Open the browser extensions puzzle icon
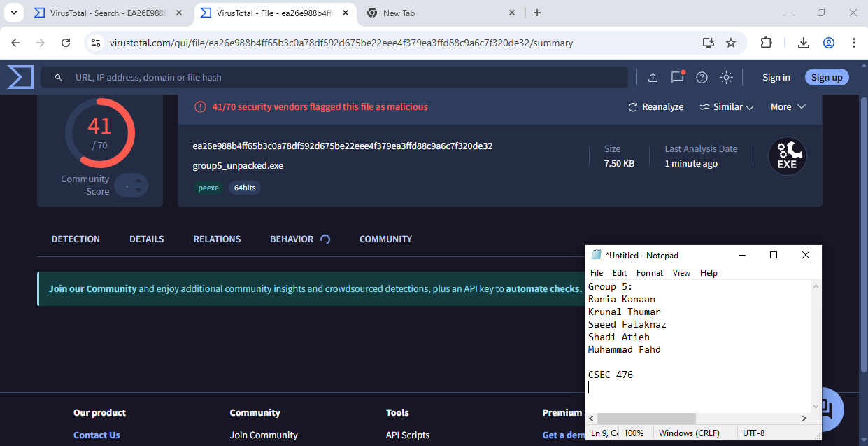 766,43
